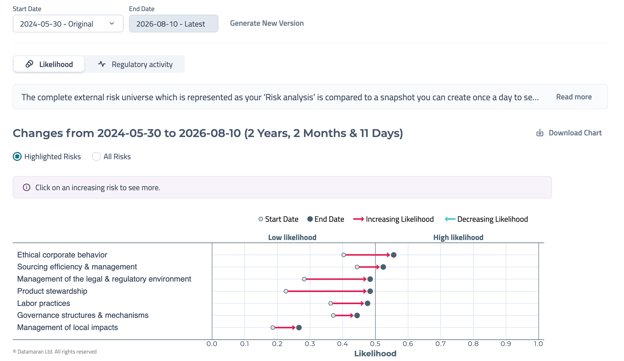The height and width of the screenshot is (361, 624).
Task: Click the Ethical corporate behavior end date dot
Action: tap(394, 255)
